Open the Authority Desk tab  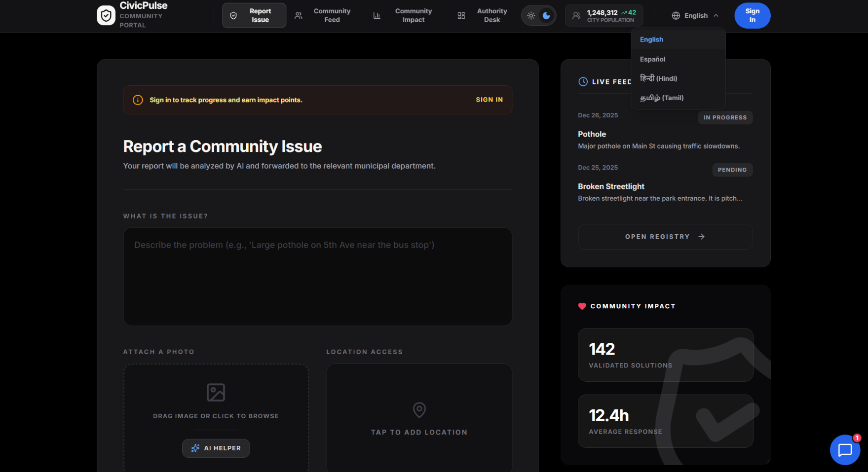pyautogui.click(x=483, y=15)
